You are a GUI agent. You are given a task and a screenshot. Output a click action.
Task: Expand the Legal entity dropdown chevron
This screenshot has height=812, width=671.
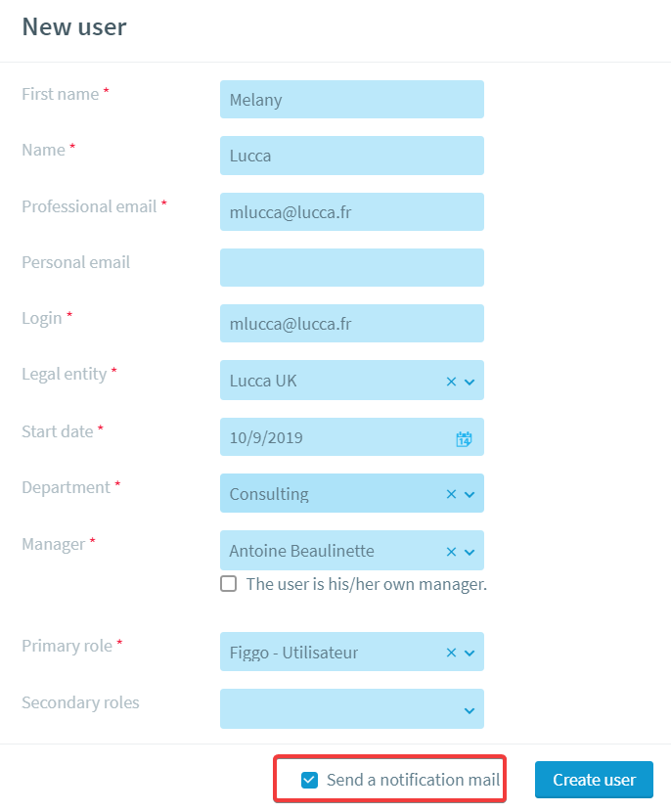(470, 383)
